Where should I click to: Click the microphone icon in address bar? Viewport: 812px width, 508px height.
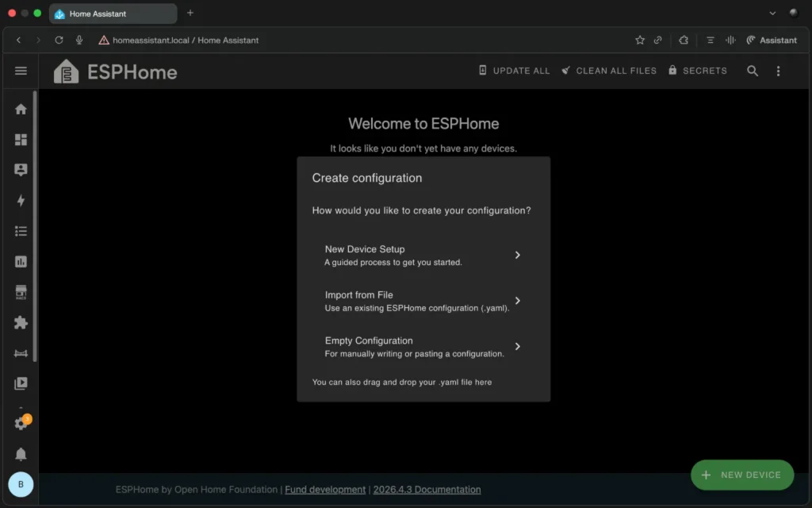[79, 40]
